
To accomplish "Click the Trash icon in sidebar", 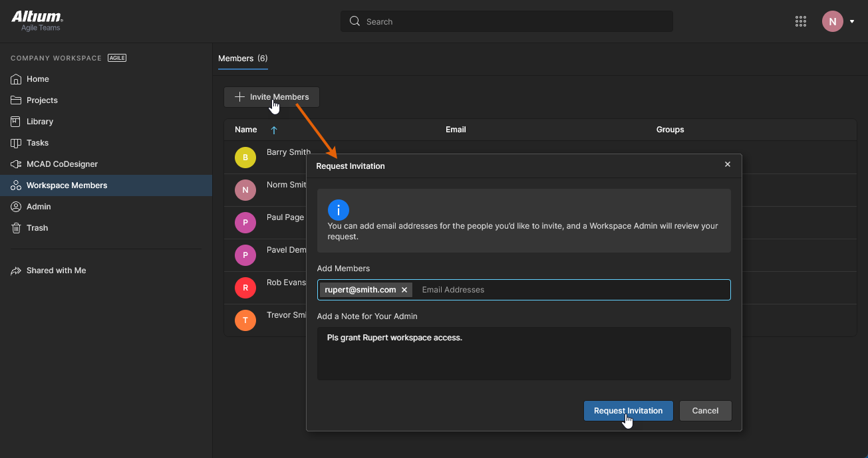I will 16,228.
